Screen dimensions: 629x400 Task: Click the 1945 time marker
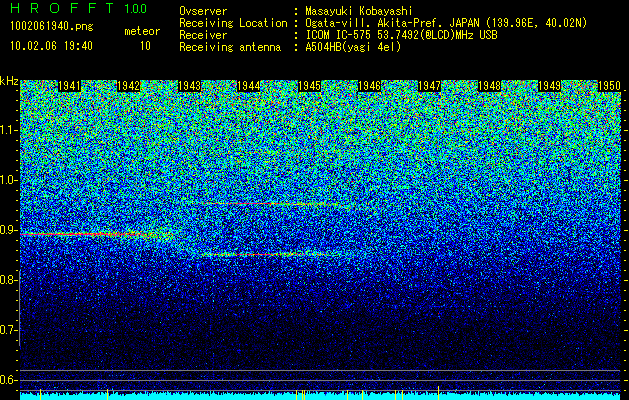[309, 86]
